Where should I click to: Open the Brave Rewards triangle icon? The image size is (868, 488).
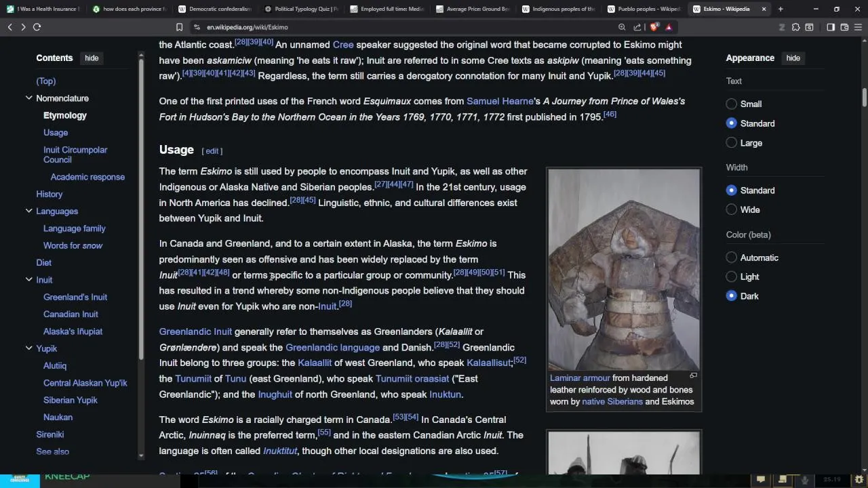pos(669,27)
